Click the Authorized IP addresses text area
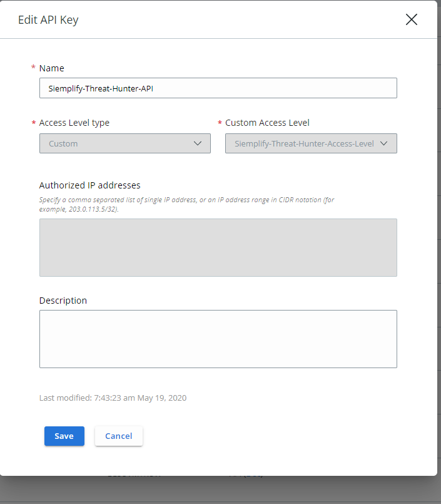The image size is (441, 504). pos(218,247)
